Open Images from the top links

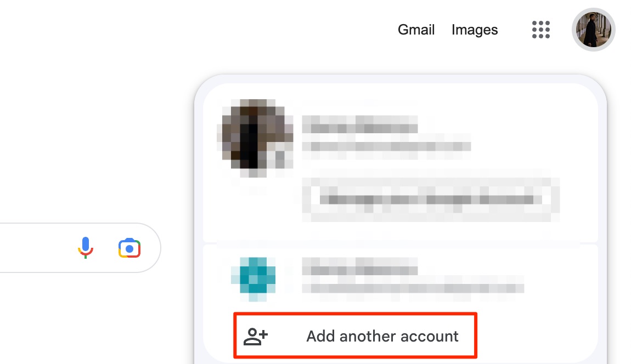coord(475,30)
